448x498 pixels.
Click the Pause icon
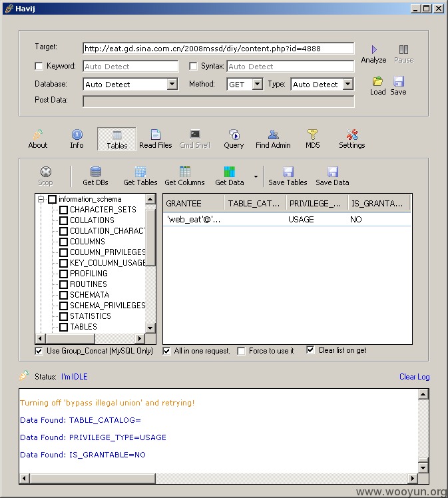(x=403, y=54)
